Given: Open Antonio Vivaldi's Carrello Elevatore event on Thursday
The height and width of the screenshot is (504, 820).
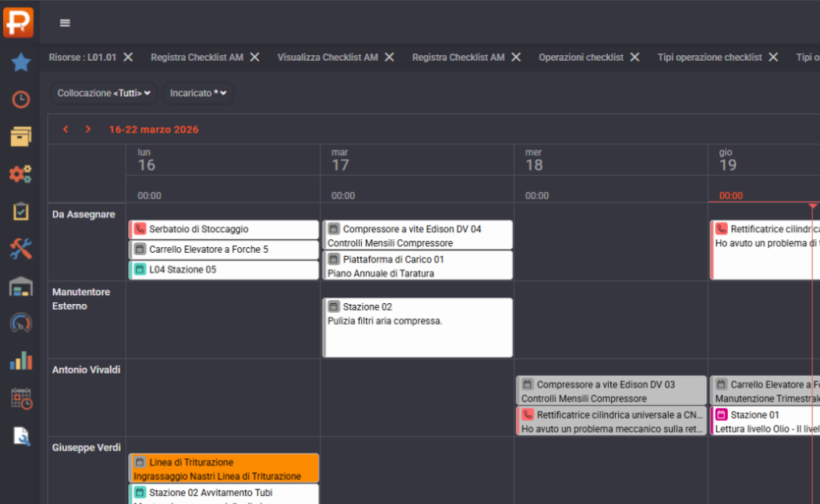Looking at the screenshot, I should click(x=765, y=390).
